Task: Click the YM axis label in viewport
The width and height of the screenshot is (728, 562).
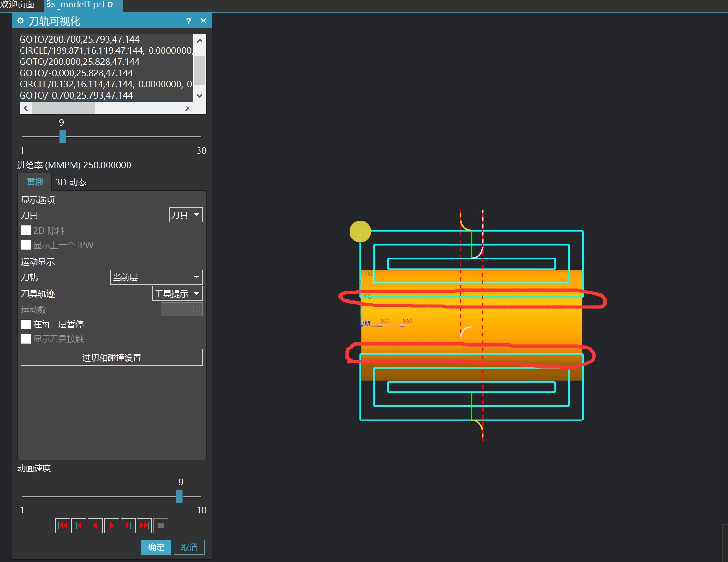Action: [x=368, y=274]
